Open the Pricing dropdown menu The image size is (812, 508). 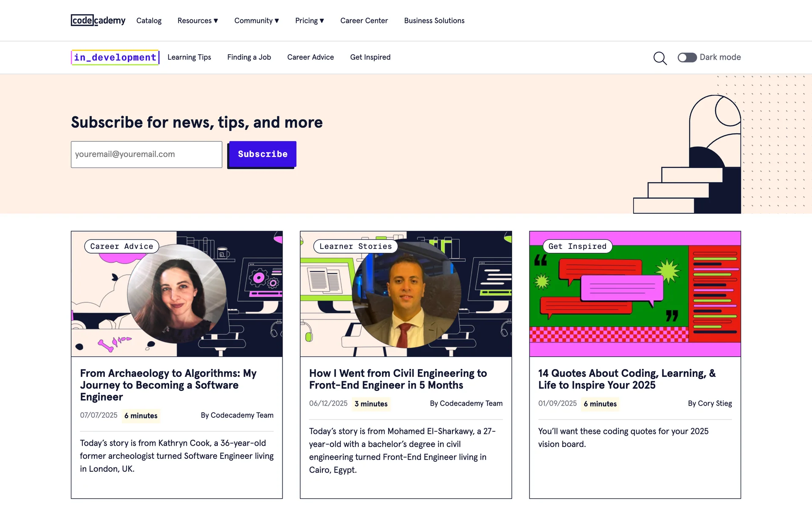(x=309, y=20)
